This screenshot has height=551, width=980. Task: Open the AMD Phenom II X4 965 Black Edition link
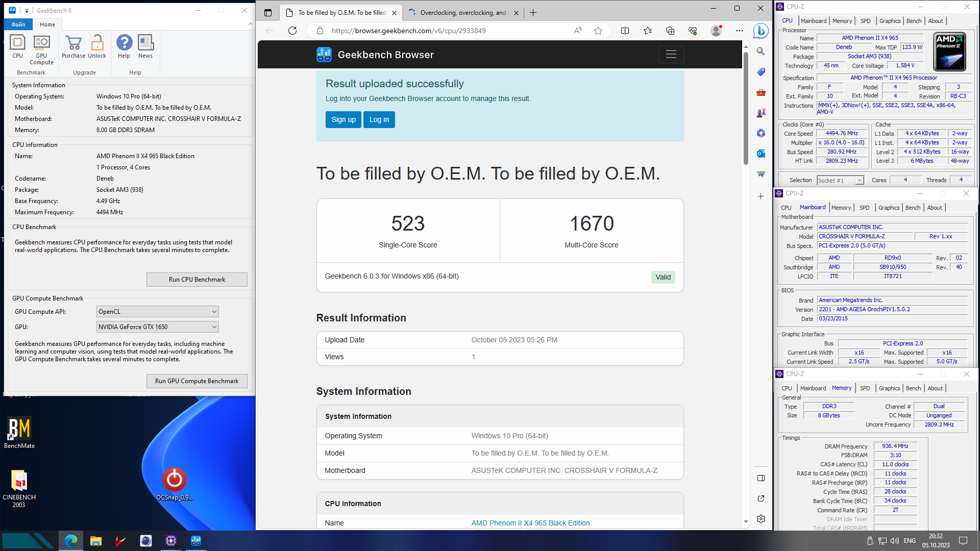(x=530, y=523)
